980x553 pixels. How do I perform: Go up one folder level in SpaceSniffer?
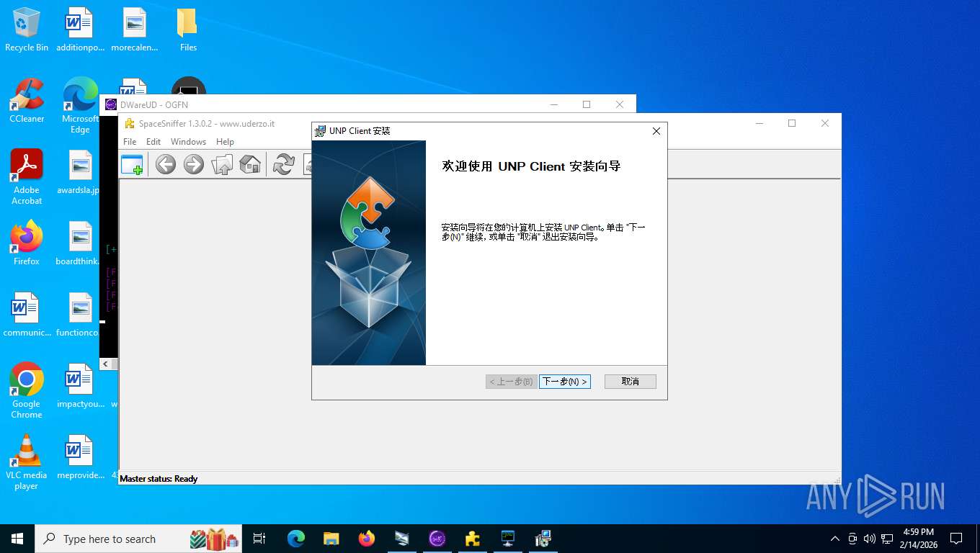pyautogui.click(x=222, y=164)
